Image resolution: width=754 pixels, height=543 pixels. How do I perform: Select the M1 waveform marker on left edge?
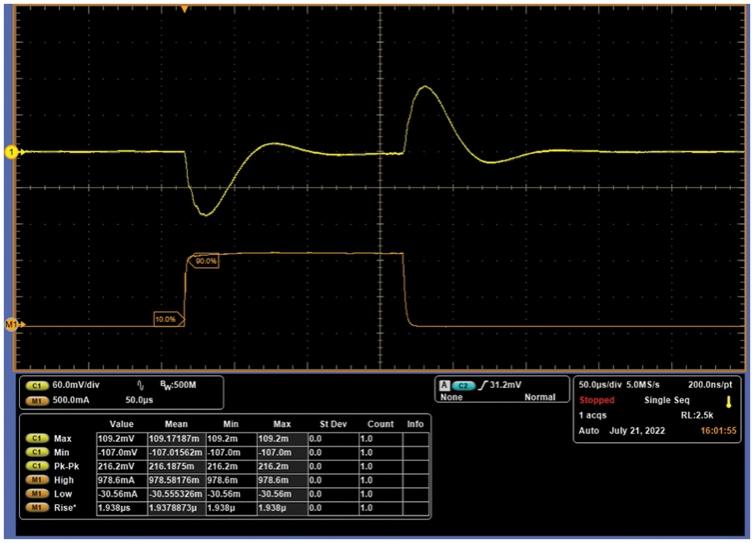click(12, 325)
